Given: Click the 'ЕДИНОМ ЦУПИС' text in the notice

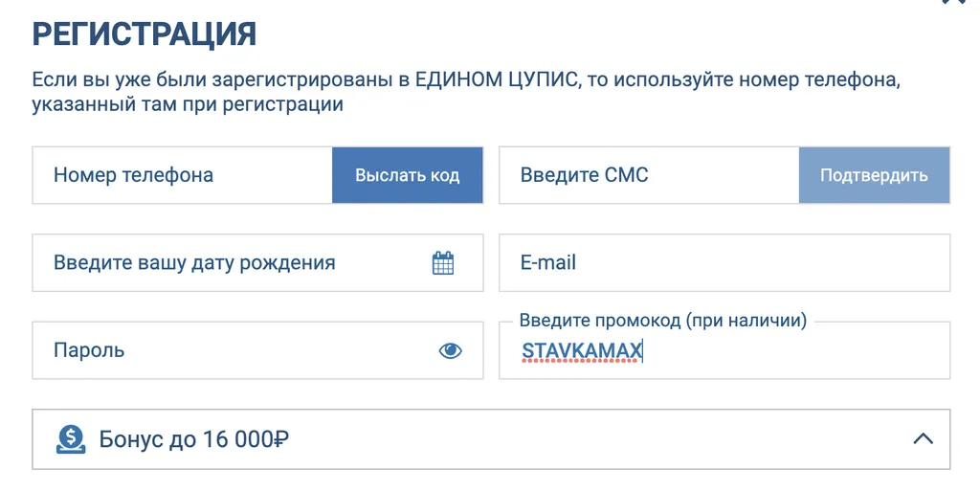Looking at the screenshot, I should tap(498, 79).
